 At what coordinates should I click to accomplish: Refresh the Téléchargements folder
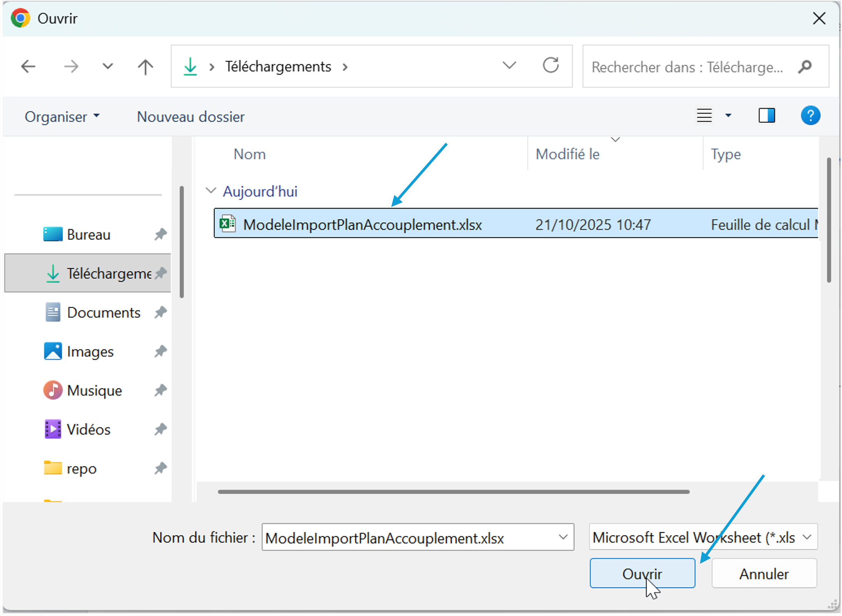tap(551, 65)
